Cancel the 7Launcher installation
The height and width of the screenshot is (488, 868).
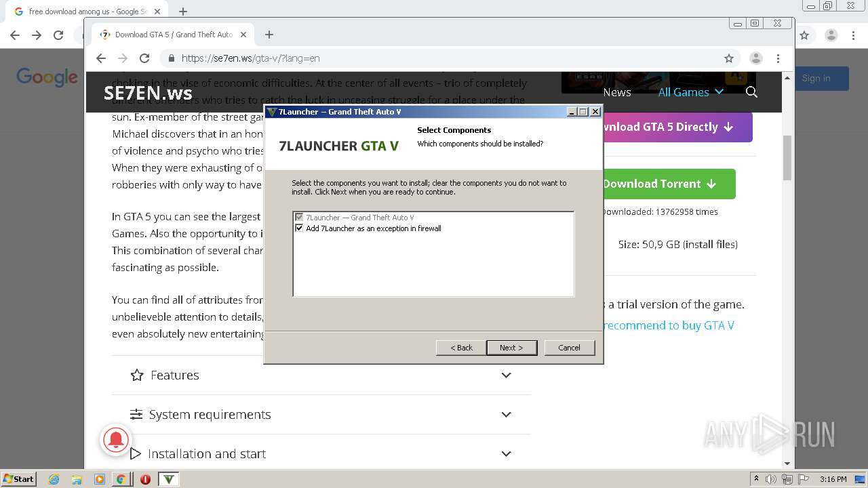click(569, 348)
